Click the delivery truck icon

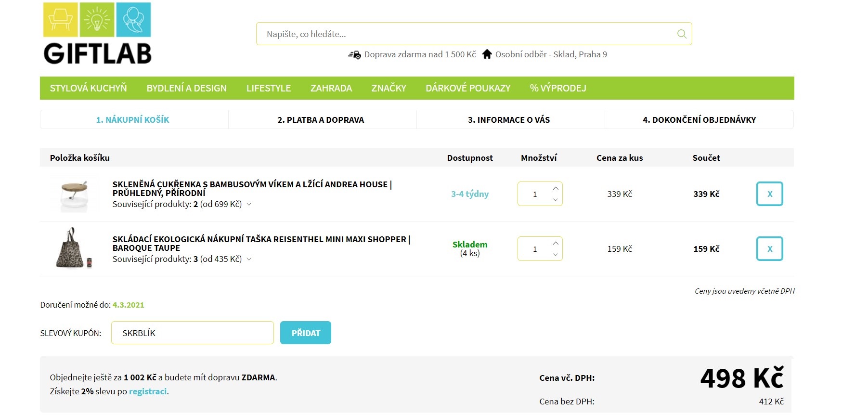coord(354,54)
